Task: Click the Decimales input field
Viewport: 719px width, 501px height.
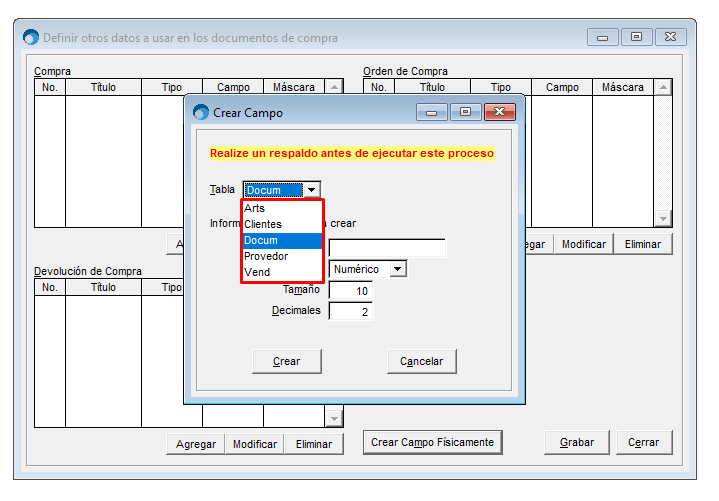Action: coord(351,312)
